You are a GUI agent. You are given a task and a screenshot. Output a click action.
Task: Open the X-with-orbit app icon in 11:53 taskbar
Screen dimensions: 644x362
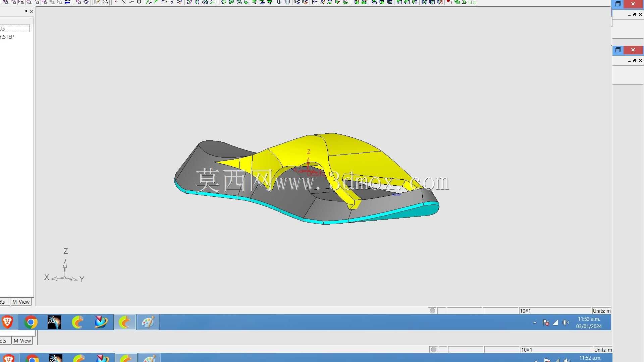(x=101, y=322)
